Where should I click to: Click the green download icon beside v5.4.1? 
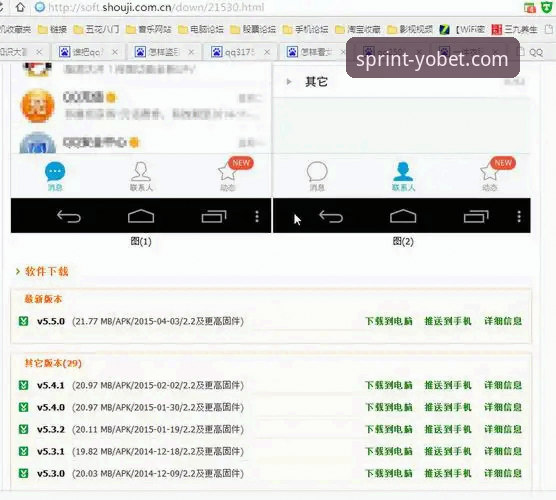tap(23, 385)
